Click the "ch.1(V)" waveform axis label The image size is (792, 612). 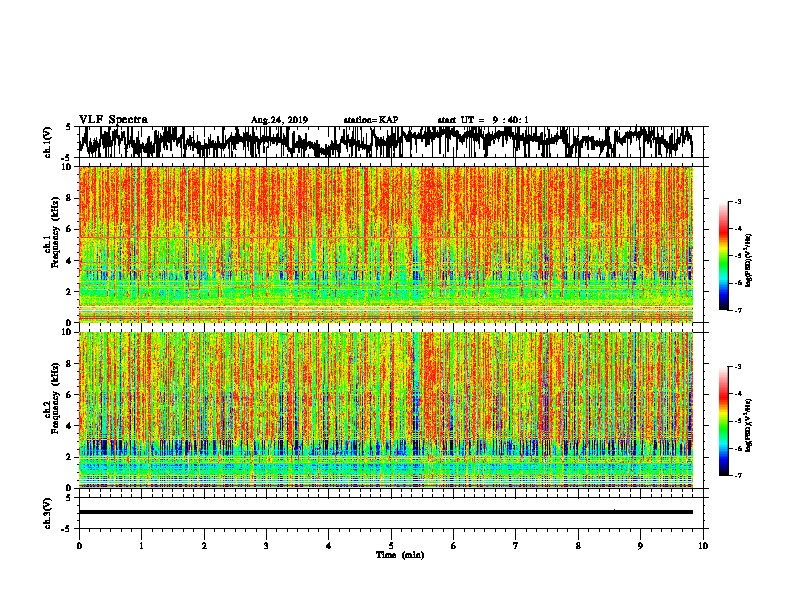pyautogui.click(x=47, y=142)
